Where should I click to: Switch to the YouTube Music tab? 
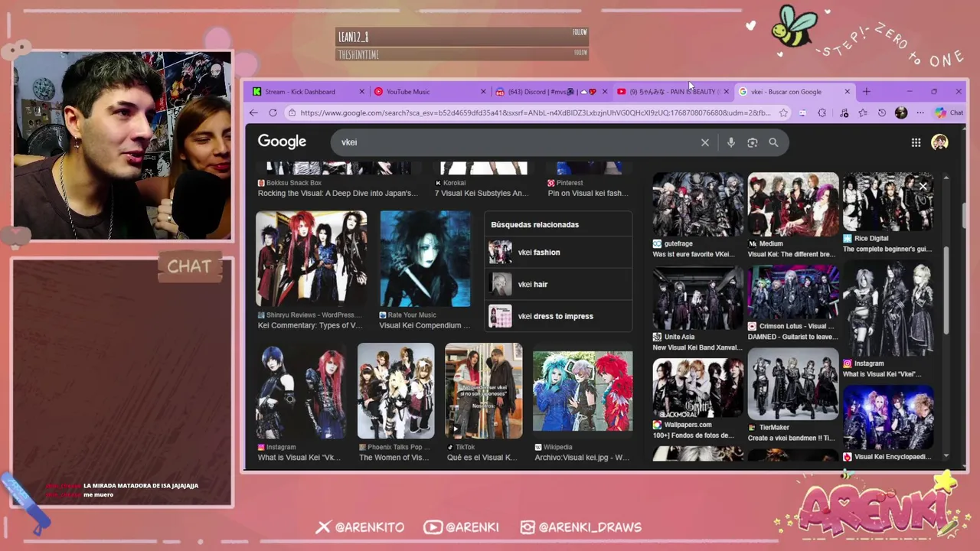coord(429,92)
